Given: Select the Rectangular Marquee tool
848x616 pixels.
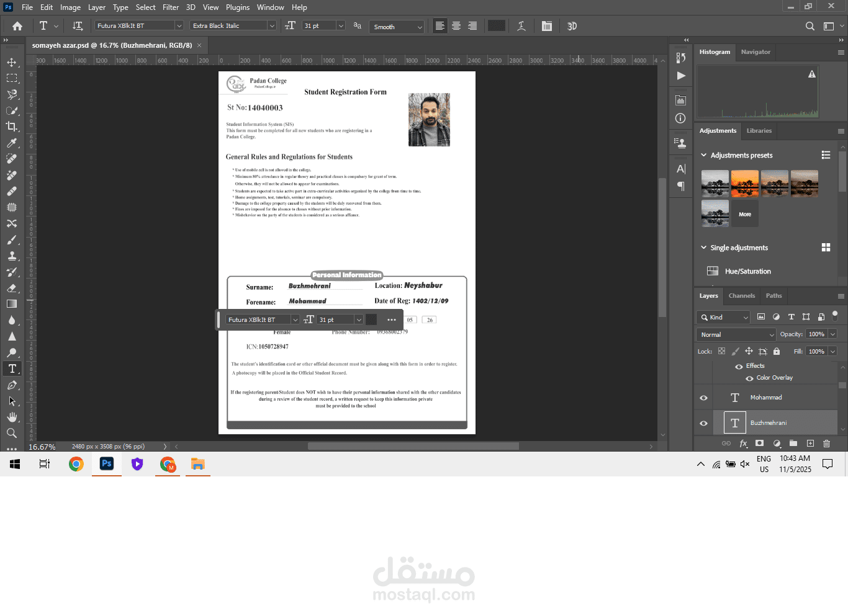Looking at the screenshot, I should coord(12,78).
